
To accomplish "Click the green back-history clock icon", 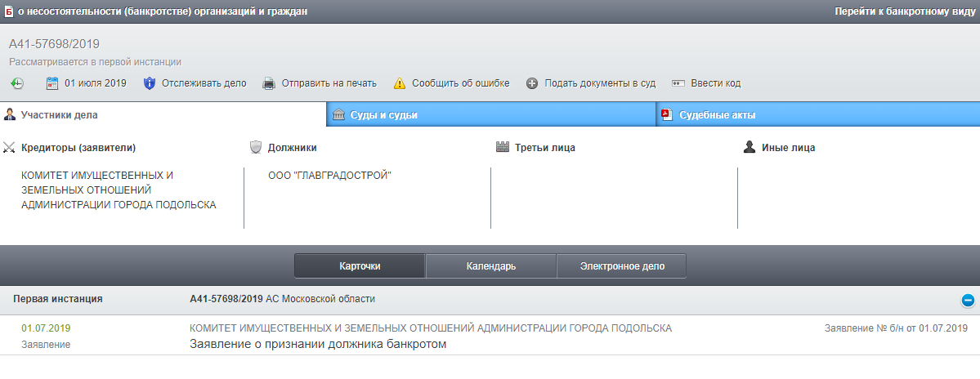I will tap(17, 83).
